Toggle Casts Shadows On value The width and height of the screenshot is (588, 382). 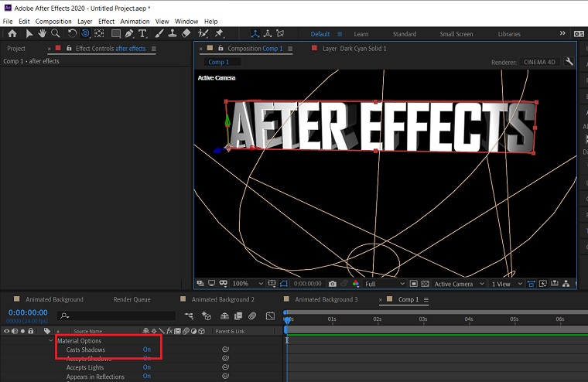tap(146, 350)
